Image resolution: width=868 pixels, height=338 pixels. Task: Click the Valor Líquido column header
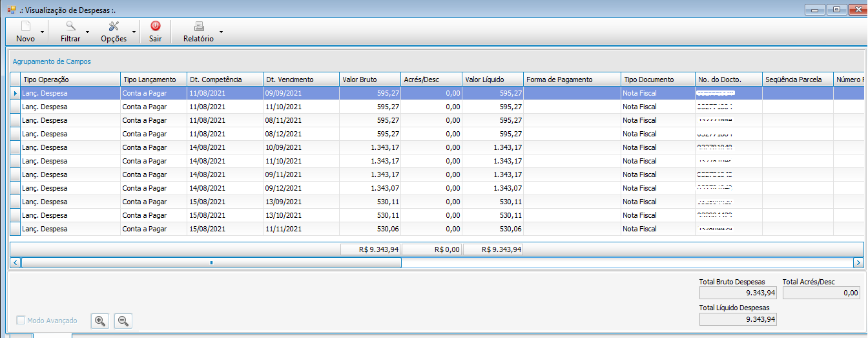tap(493, 79)
